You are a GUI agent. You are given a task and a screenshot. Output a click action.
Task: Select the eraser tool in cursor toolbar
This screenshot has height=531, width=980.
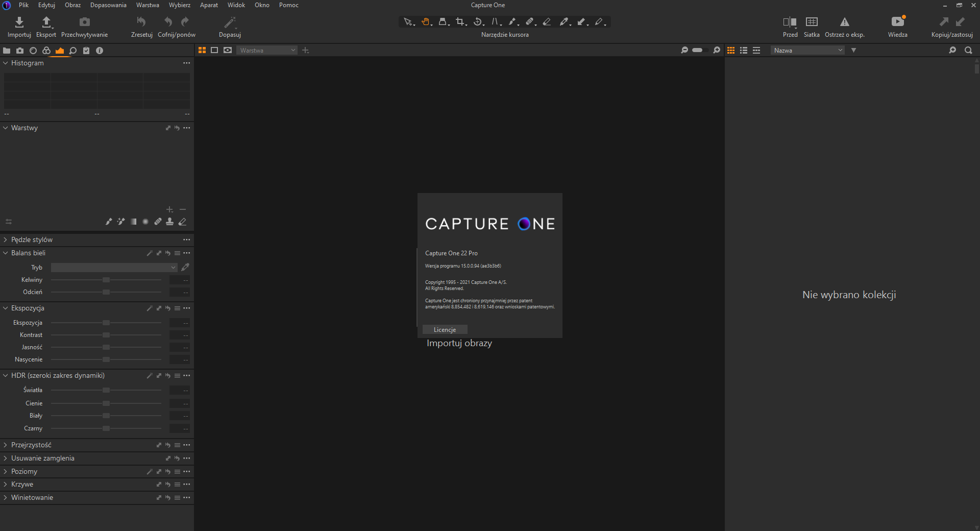pos(547,21)
